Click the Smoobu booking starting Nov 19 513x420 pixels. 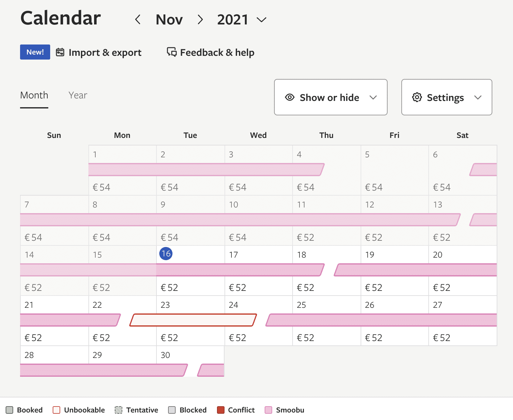(415, 270)
